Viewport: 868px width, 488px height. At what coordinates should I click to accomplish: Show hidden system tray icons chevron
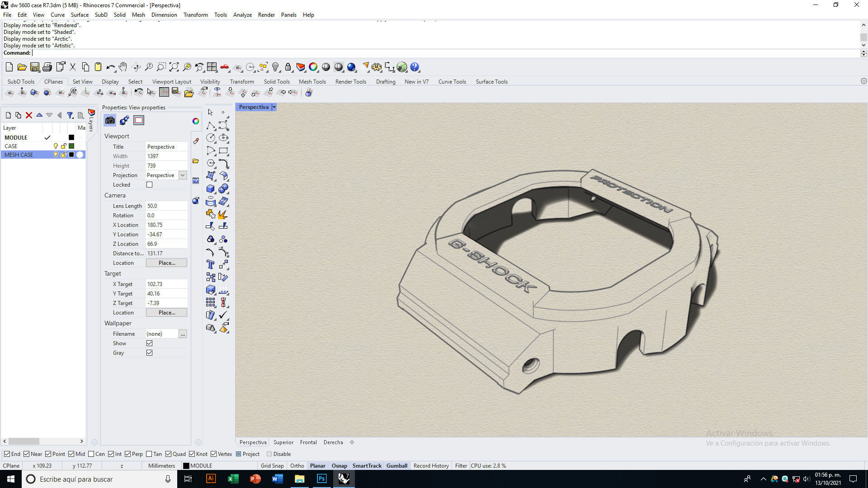[x=764, y=479]
